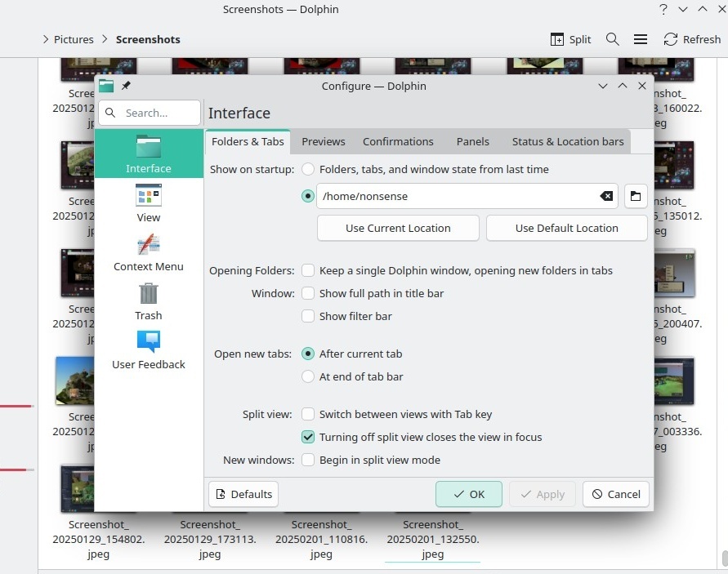Select After current tab radio button
Image resolution: width=728 pixels, height=574 pixels.
(x=308, y=354)
